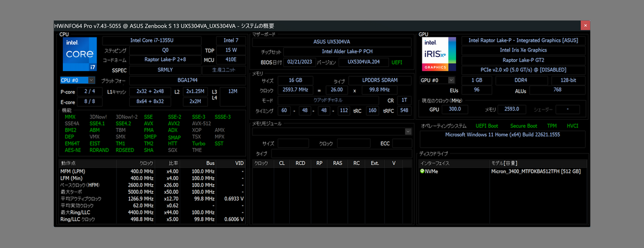The image size is (644, 248).
Task: Click the Secure Boot status indicator
Action: coord(523,126)
